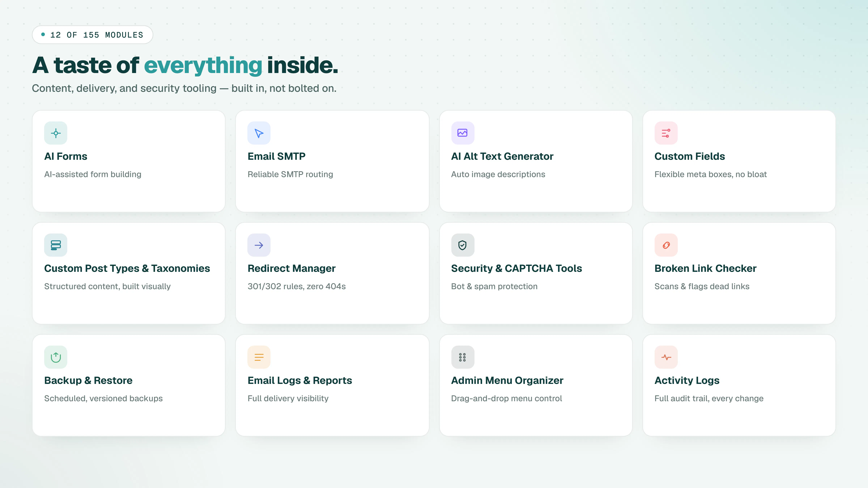
Task: Click 'Scans & flags dead links' text
Action: [x=702, y=286]
